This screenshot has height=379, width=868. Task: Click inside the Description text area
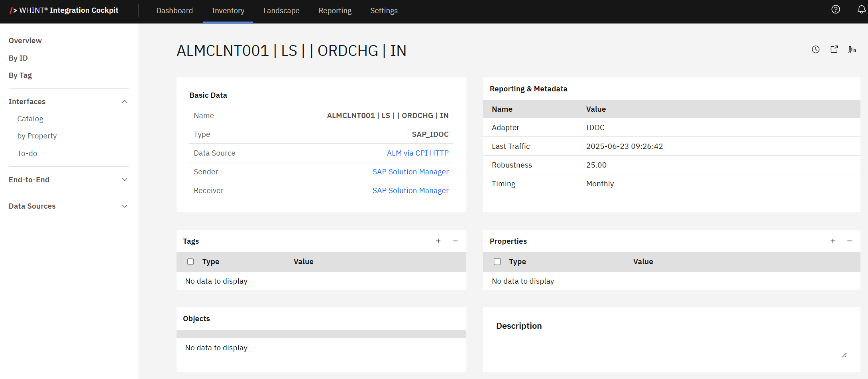(x=672, y=346)
